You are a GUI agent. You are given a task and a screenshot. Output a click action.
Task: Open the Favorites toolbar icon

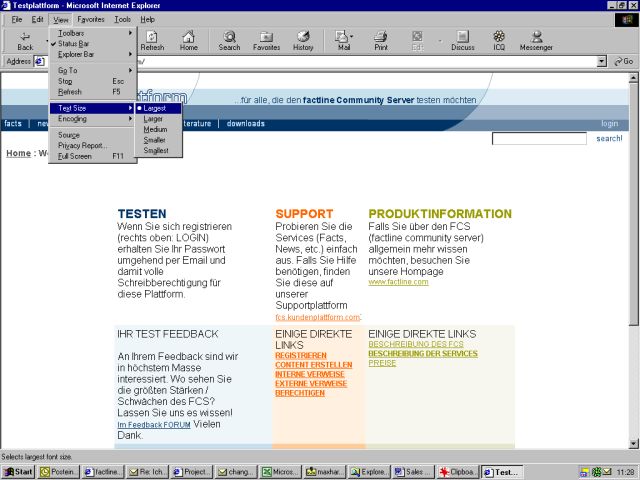pos(266,40)
